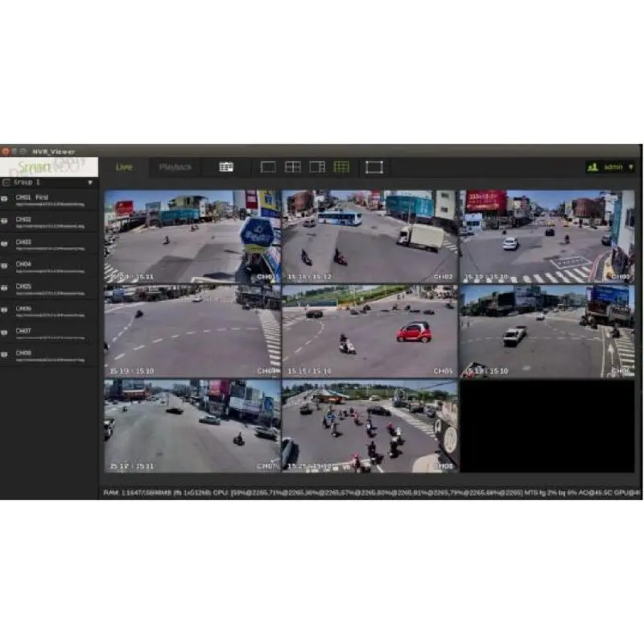Select the CH05 feed with red car
Viewport: 644px width, 644px height.
coord(369,331)
